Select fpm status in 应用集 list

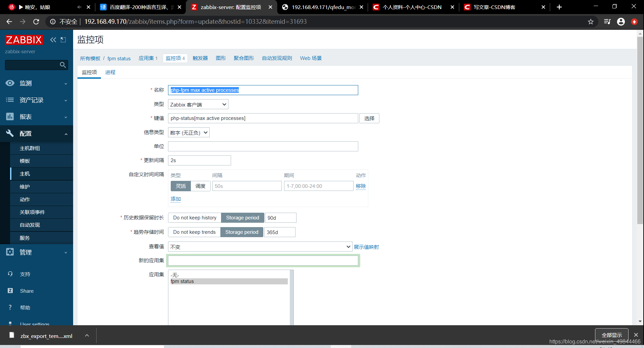pyautogui.click(x=229, y=281)
